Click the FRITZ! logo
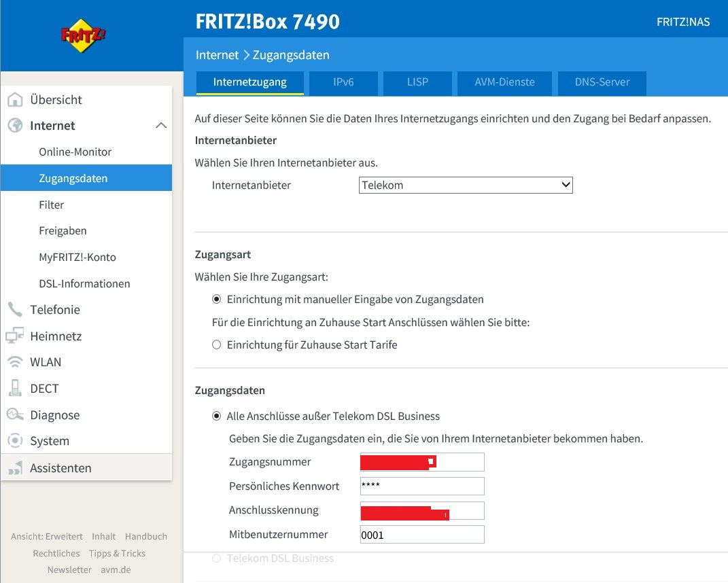 84,36
